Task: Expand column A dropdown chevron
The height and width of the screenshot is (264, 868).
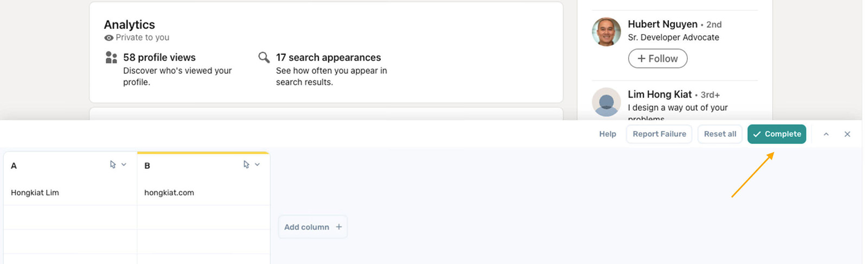Action: (x=124, y=165)
